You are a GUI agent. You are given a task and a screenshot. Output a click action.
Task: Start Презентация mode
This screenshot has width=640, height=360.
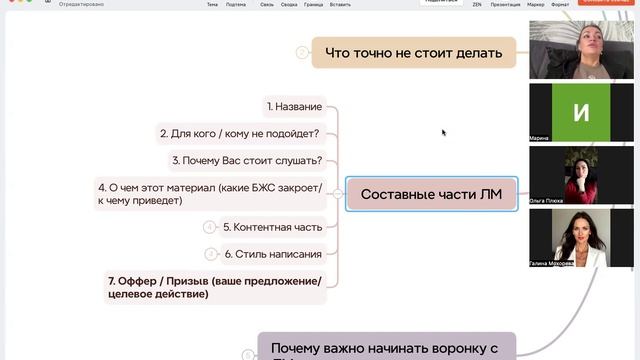click(x=505, y=4)
